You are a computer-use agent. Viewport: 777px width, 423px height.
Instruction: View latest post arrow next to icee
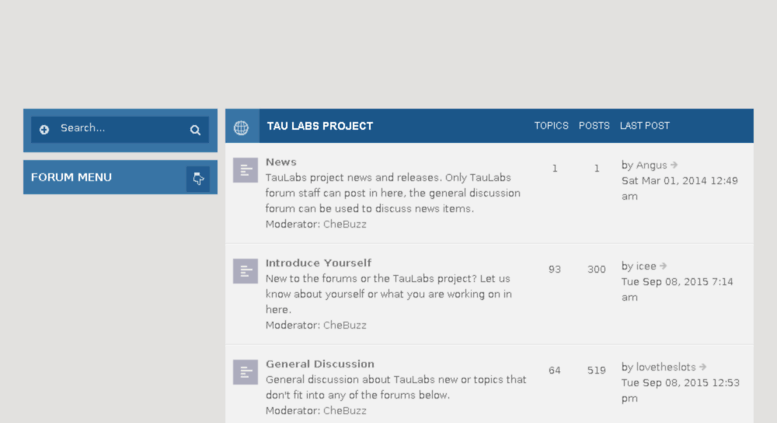(x=663, y=266)
